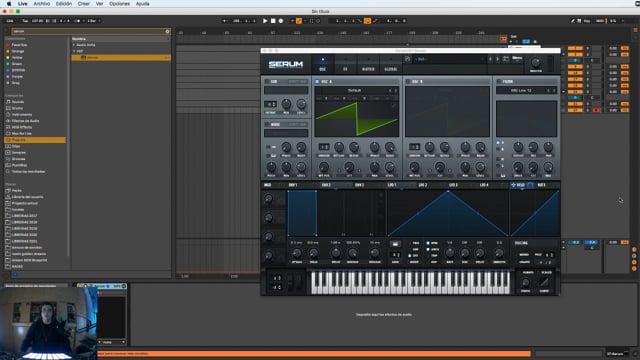The image size is (640, 360).
Task: Clear the browser search field
Action: [167, 31]
